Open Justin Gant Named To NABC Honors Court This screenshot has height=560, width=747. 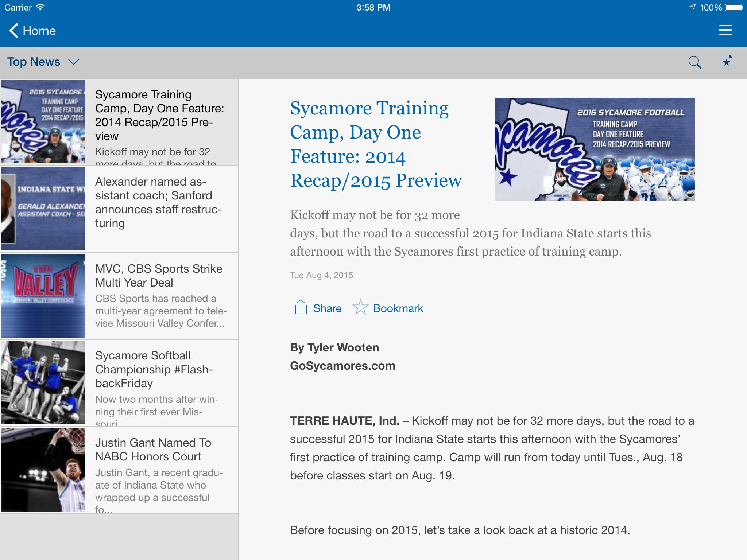click(x=119, y=470)
